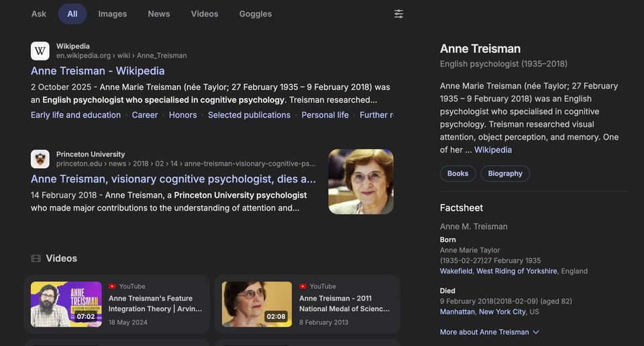This screenshot has width=644, height=346.
Task: Open the search filter settings icon
Action: point(398,14)
